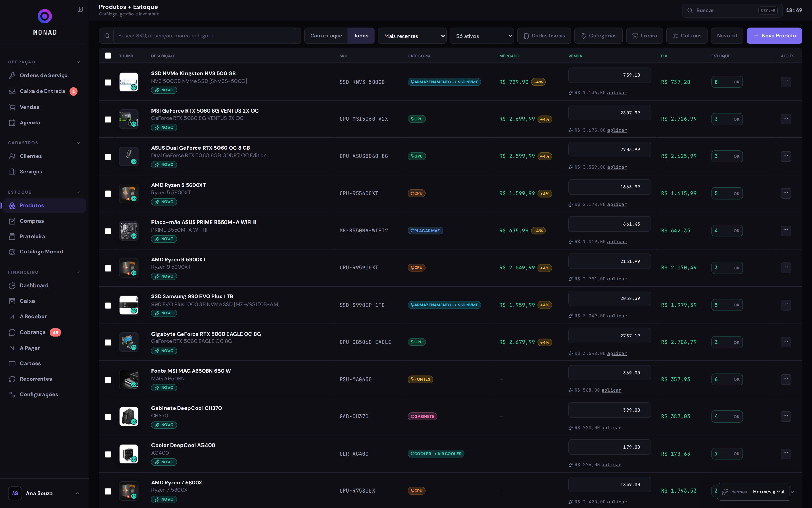Click Configurações sliders icon
The height and width of the screenshot is (508, 812).
click(12, 394)
